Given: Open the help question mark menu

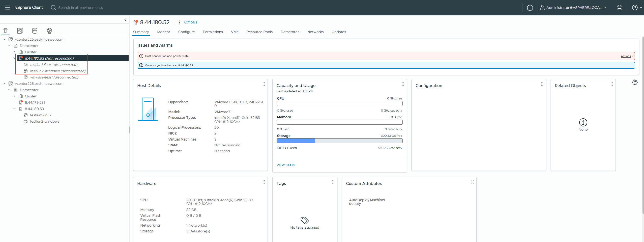Looking at the screenshot, I should click(637, 8).
